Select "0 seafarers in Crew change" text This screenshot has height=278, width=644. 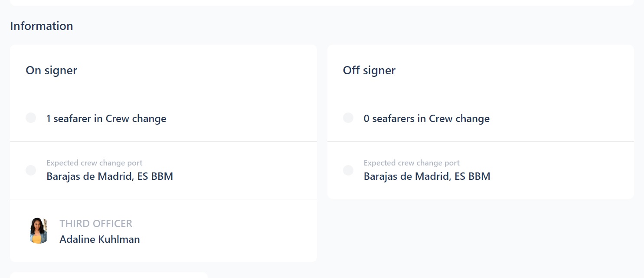tap(426, 119)
